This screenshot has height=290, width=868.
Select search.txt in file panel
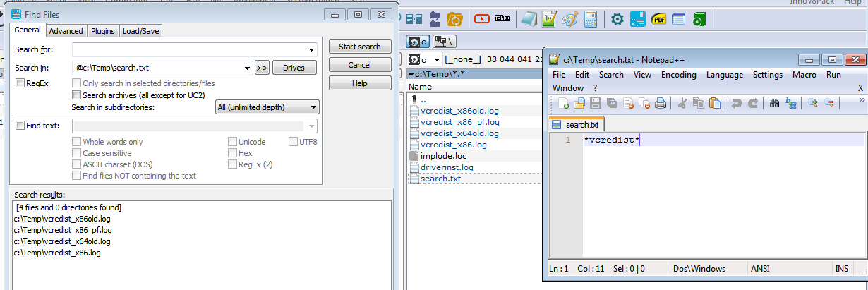click(x=440, y=179)
